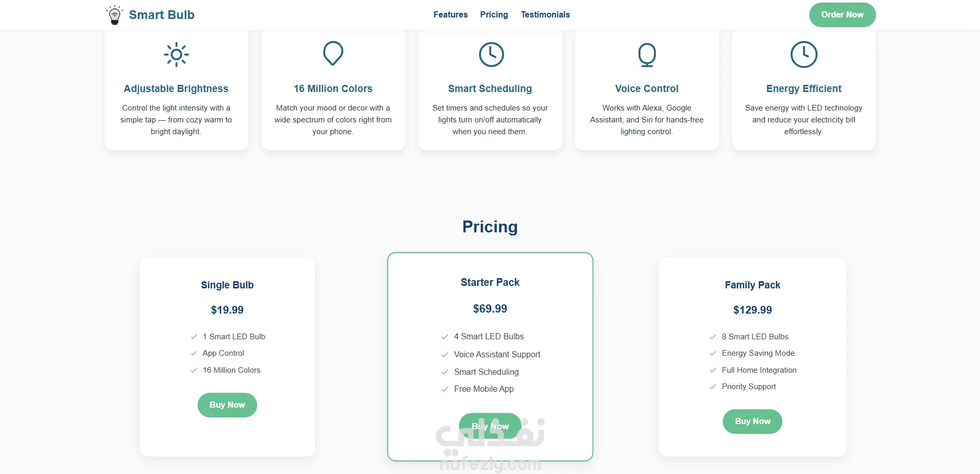Click the Smart Scheduling clock icon
This screenshot has width=980, height=474.
point(491,54)
